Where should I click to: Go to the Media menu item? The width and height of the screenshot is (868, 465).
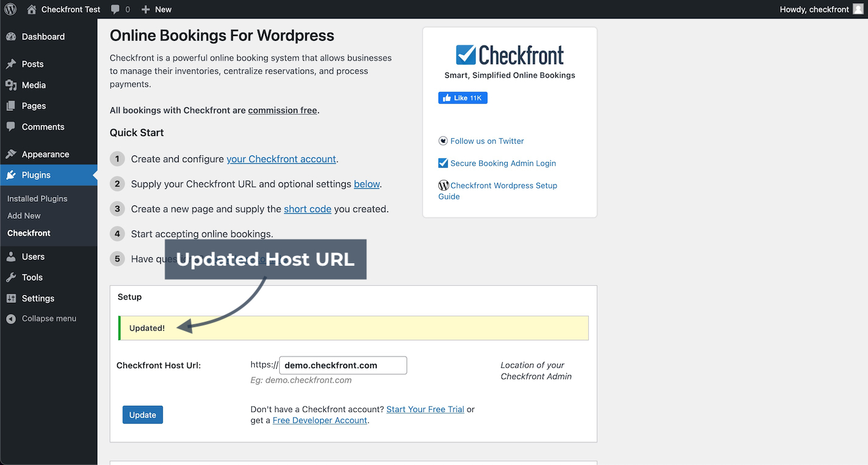(34, 85)
